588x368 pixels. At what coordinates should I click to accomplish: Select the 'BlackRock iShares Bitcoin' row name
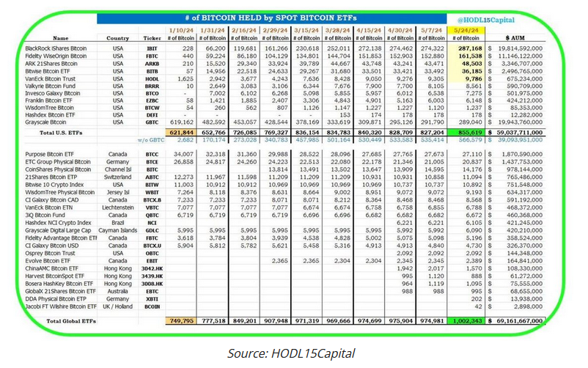coord(56,48)
